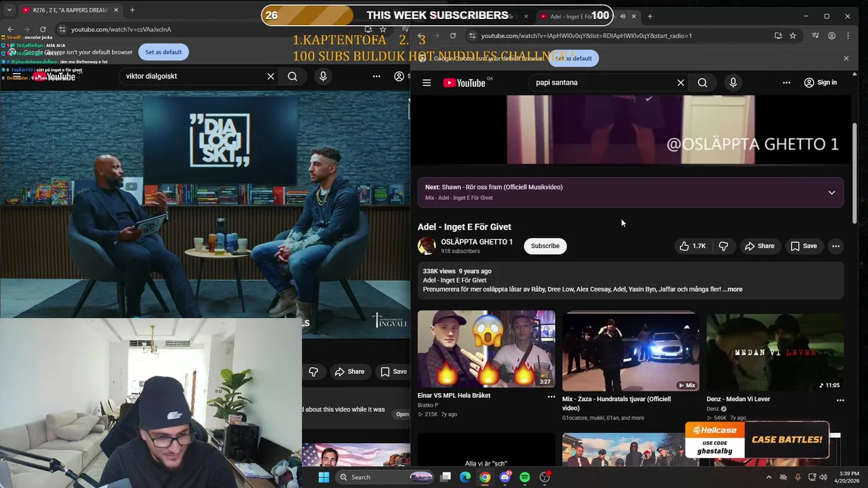Open Discord from the taskbar

pyautogui.click(x=505, y=477)
